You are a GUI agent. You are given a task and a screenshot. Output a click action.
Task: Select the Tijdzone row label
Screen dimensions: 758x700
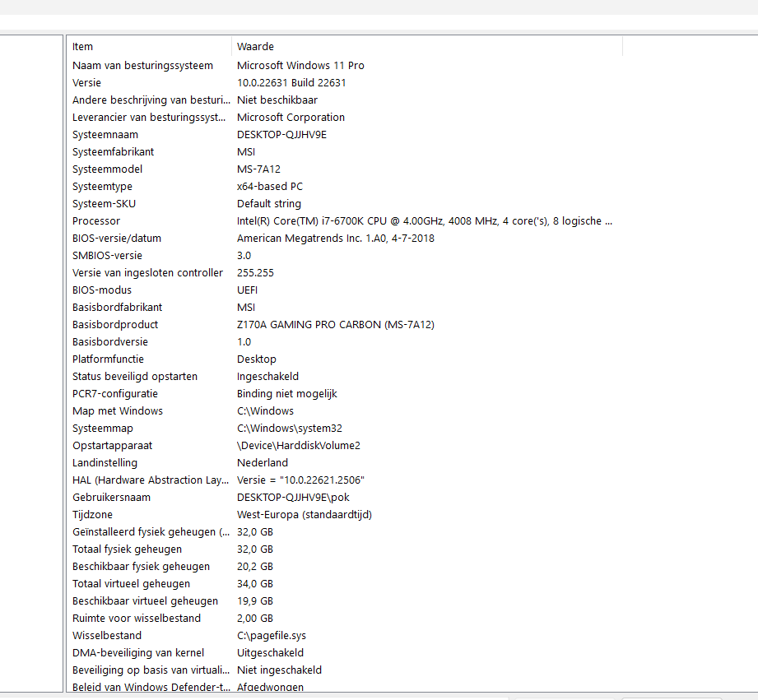click(92, 515)
